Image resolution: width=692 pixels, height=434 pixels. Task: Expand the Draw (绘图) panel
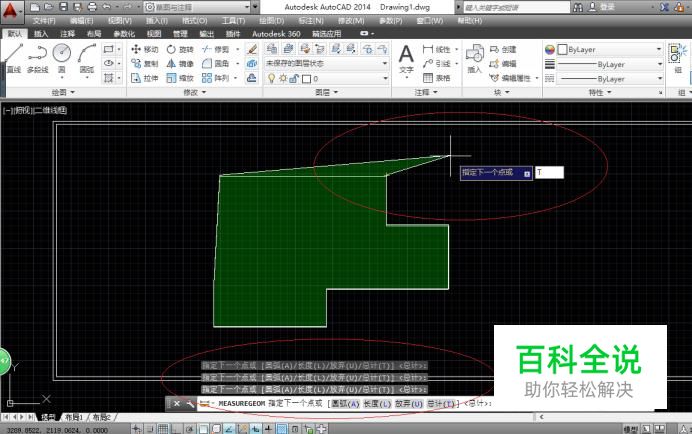[63, 92]
